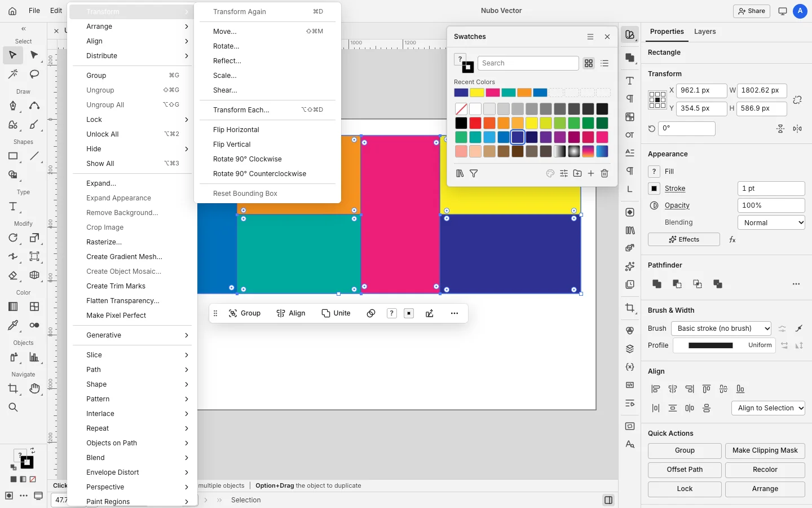The image size is (812, 508).
Task: Click the Artboard crop tool in the left toolbar
Action: click(13, 388)
